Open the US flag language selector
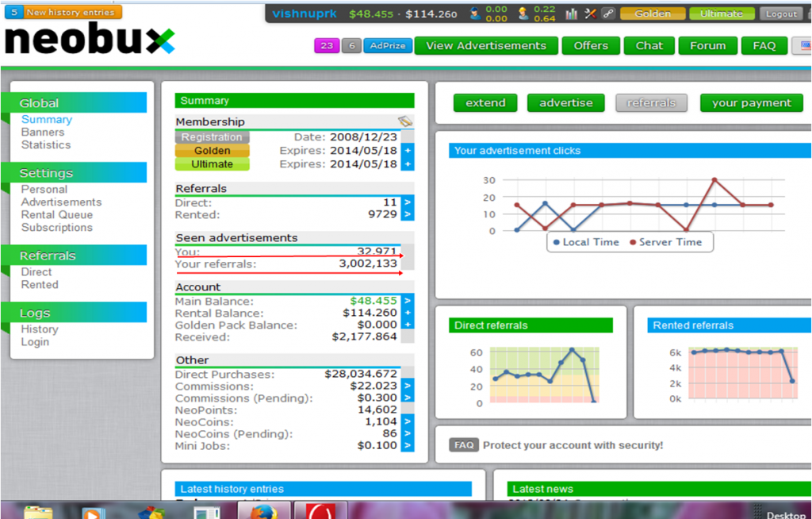This screenshot has height=519, width=812. (x=805, y=45)
